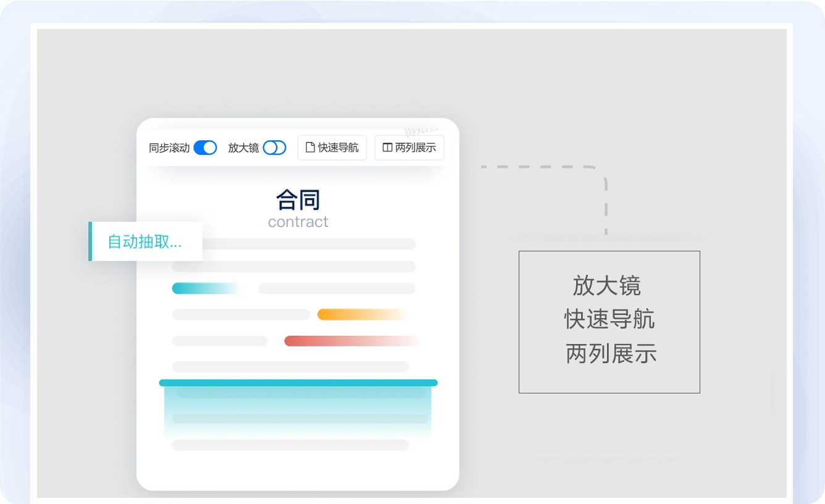This screenshot has width=825, height=504.
Task: Click 放大镜 text in right callout box
Action: tap(606, 286)
